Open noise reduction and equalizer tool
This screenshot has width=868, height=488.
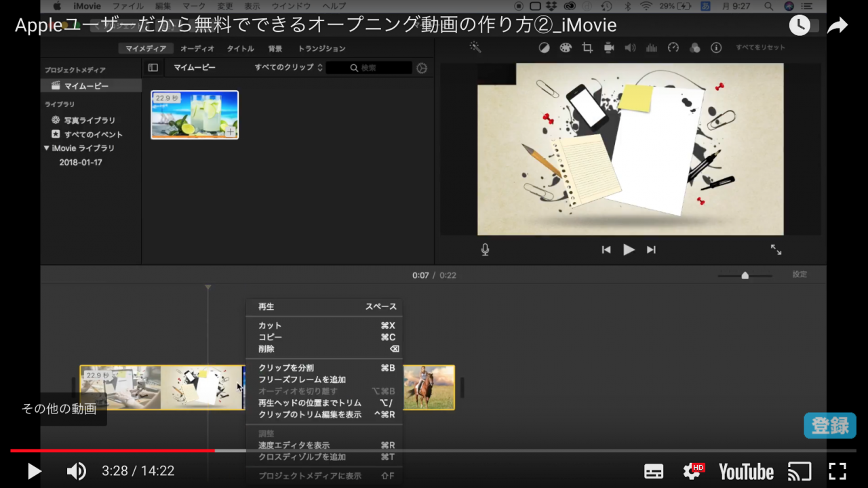click(x=652, y=48)
